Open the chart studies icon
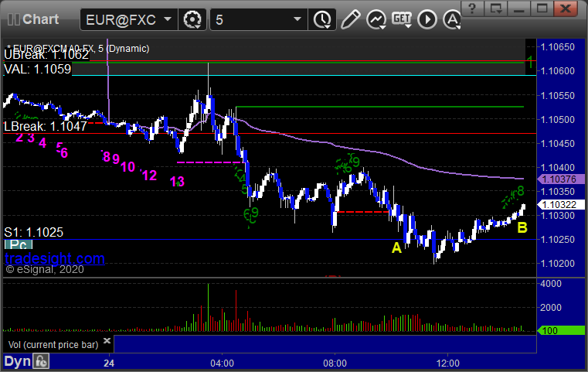Image resolution: width=588 pixels, height=372 pixels. (x=376, y=19)
